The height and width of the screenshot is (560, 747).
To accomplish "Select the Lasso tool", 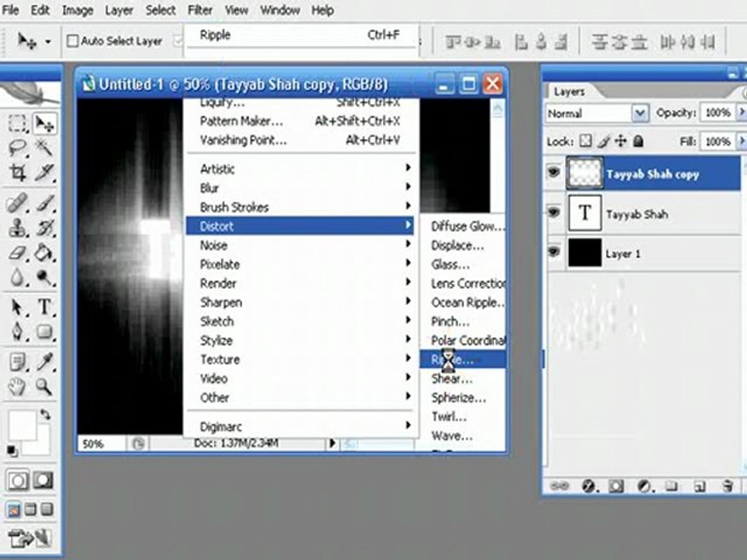I will coord(18,148).
